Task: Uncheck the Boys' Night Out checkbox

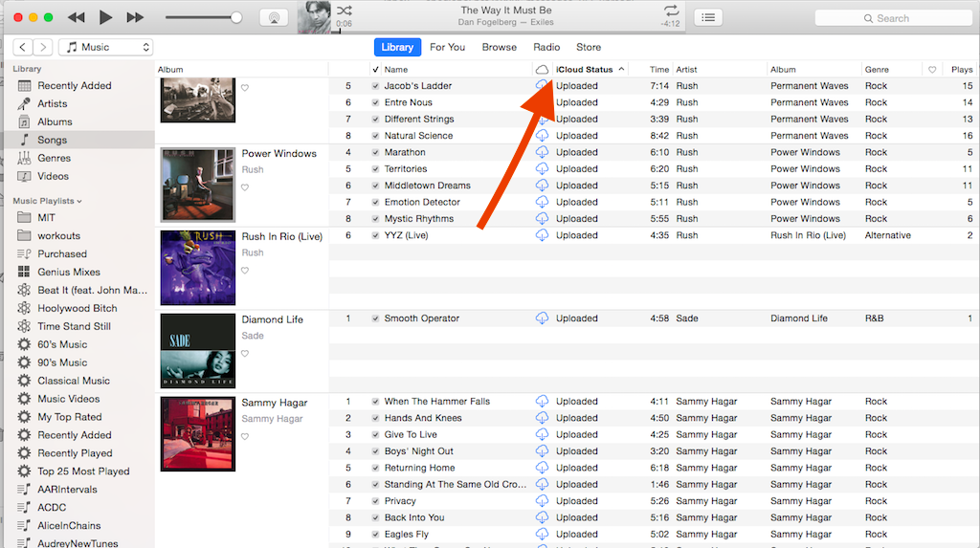Action: [375, 451]
